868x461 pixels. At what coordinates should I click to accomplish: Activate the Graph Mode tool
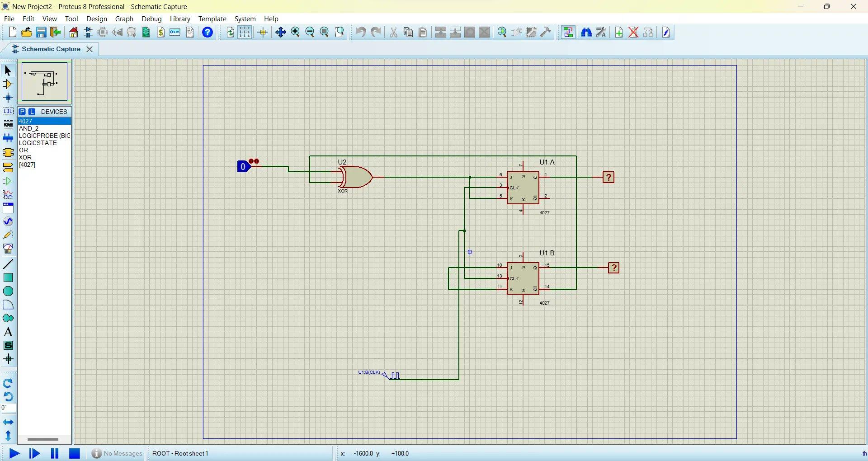8,194
